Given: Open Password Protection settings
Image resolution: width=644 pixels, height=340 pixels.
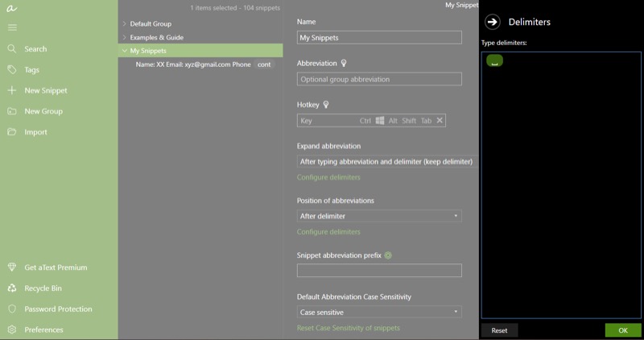Looking at the screenshot, I should click(58, 309).
